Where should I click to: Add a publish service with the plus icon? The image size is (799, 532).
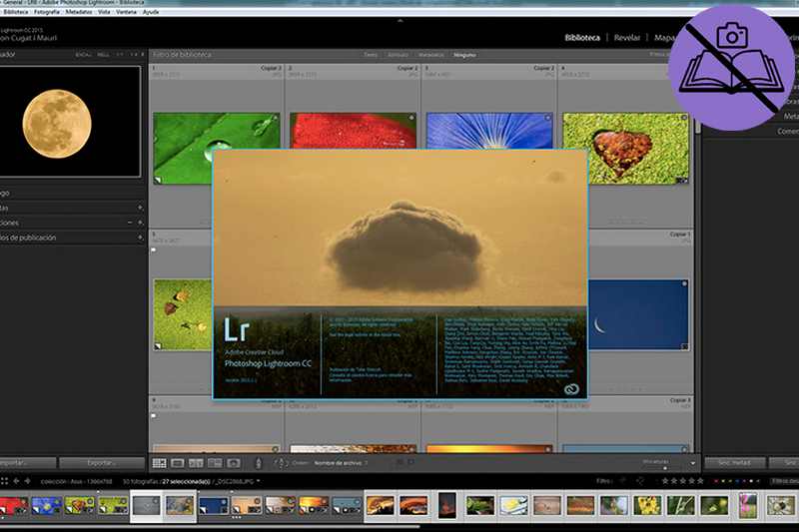point(140,238)
